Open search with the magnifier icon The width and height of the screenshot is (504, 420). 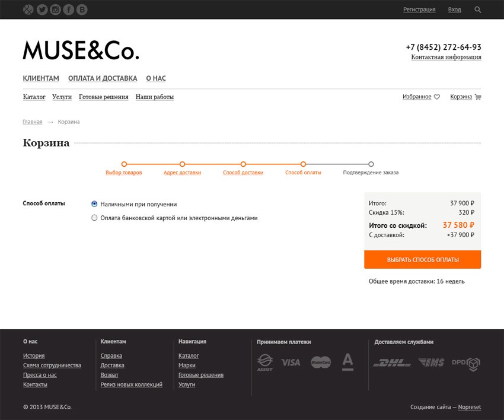(478, 9)
